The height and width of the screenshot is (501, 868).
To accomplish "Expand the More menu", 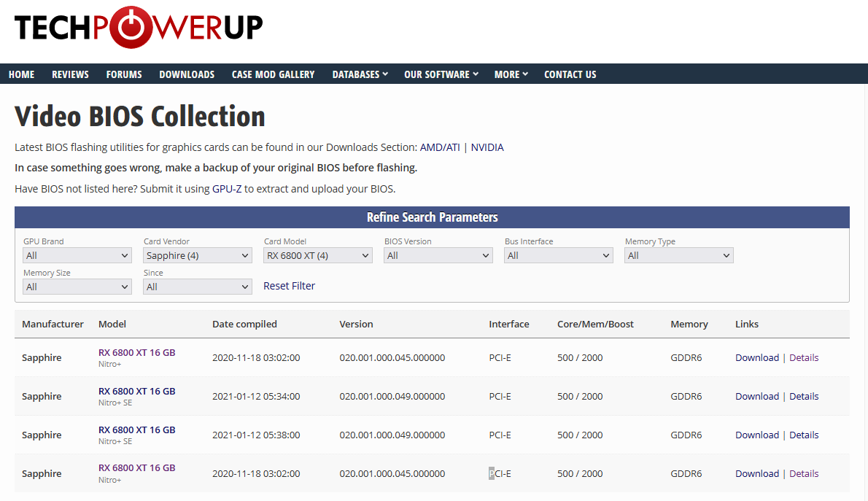I will pyautogui.click(x=511, y=74).
